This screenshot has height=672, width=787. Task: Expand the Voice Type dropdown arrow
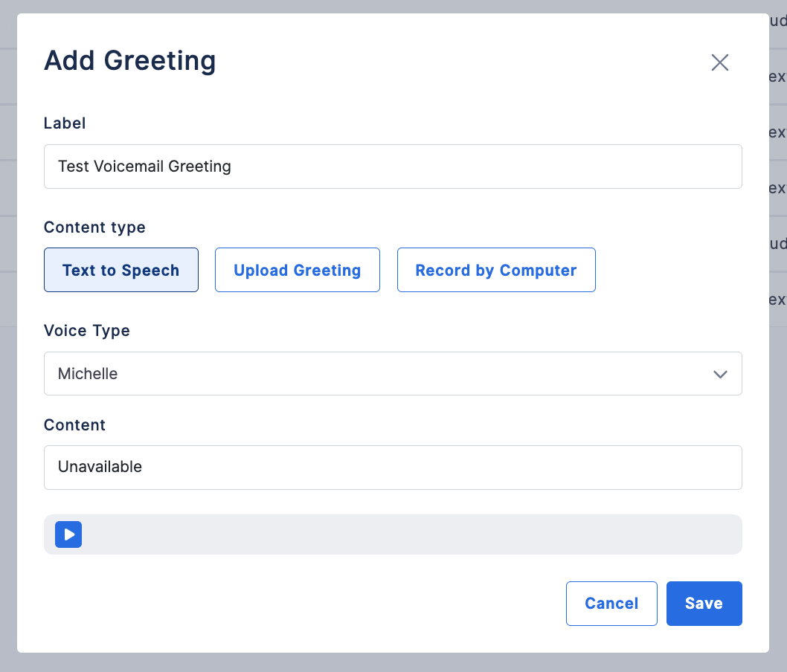[x=720, y=374]
